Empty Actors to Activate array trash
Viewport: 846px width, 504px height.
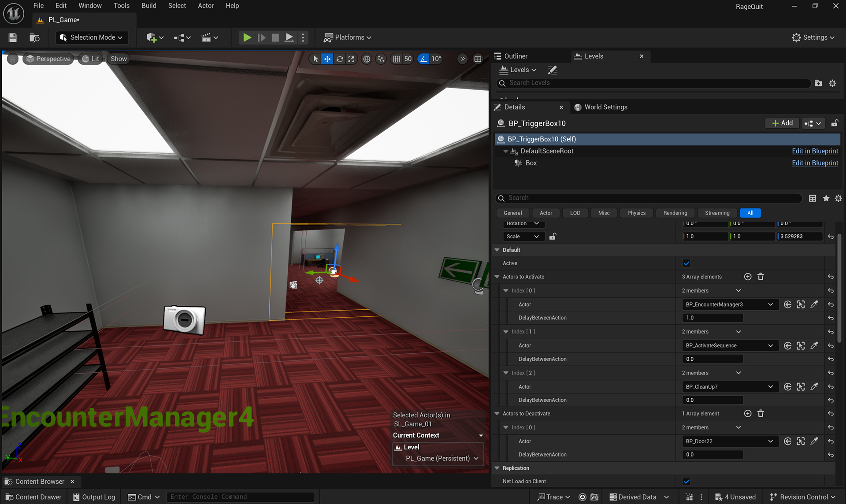761,277
